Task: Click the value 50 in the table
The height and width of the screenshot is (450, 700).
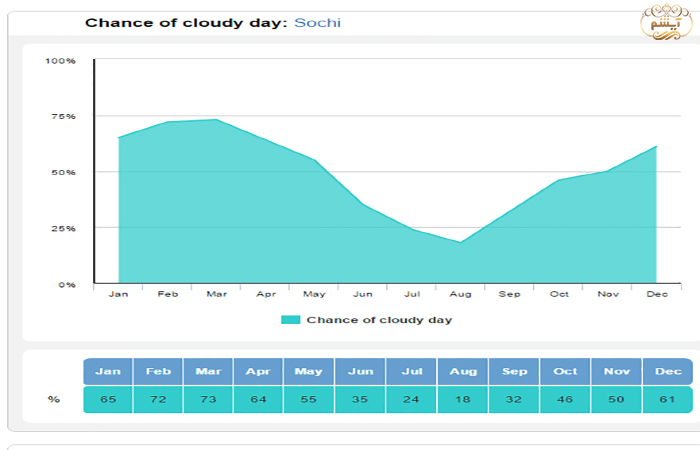Action: coord(617,400)
